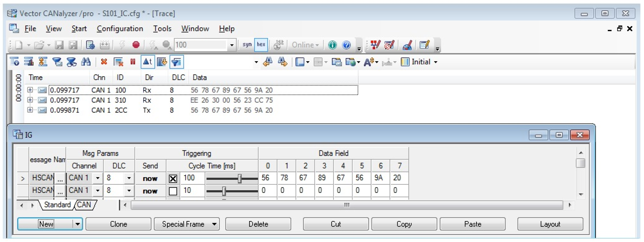Click the window with envelope icon in trace toolbar
The image size is (644, 242).
click(337, 62)
